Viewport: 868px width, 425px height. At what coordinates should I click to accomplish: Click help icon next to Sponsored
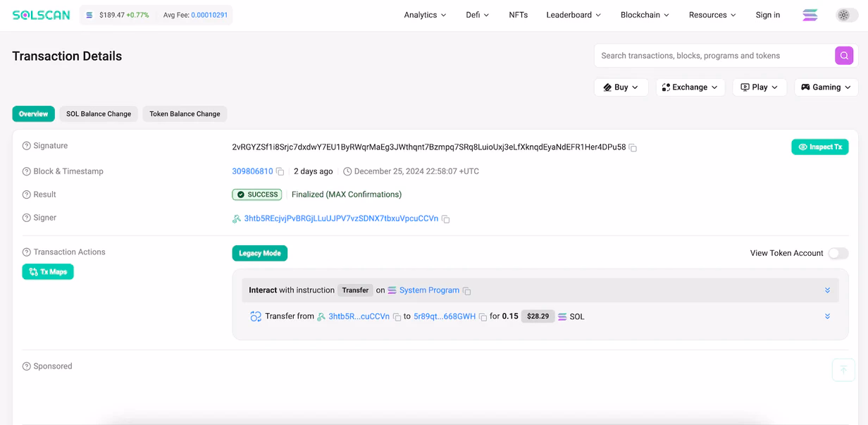[x=27, y=367]
